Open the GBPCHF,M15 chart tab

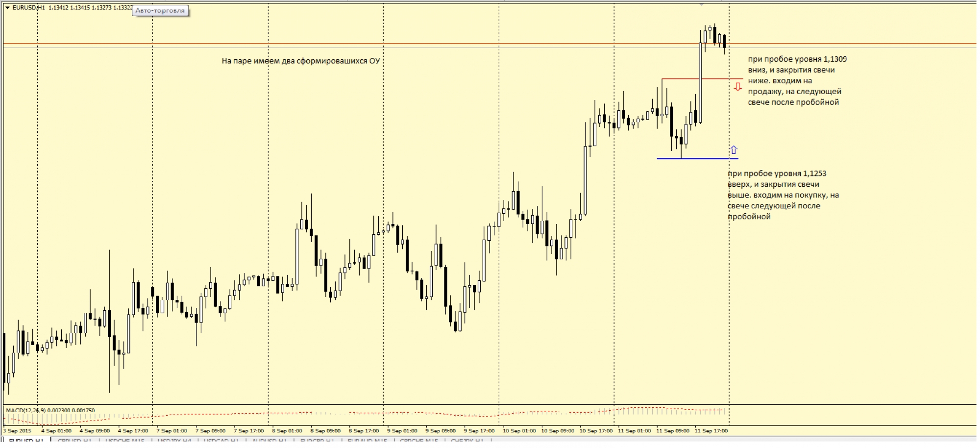coord(418,441)
